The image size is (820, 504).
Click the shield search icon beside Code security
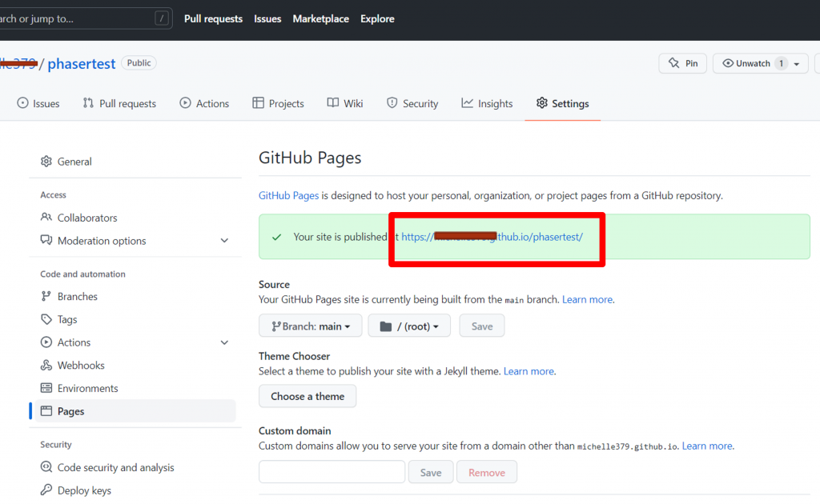tap(46, 467)
